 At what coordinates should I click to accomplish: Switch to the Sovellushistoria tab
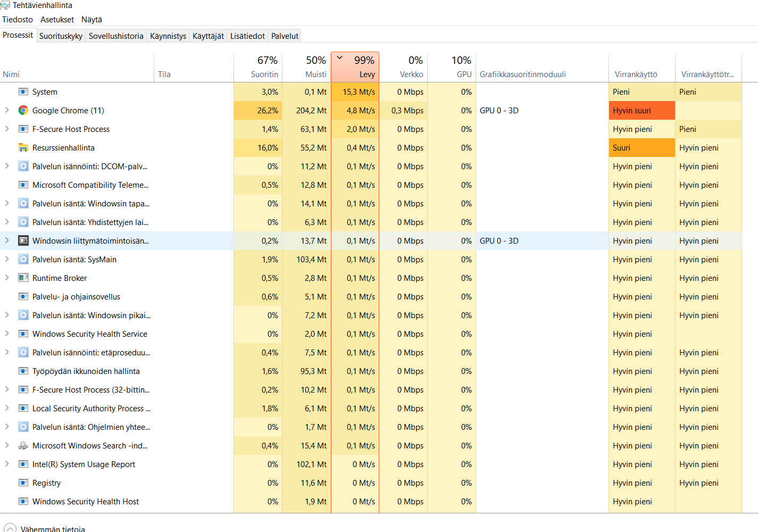(x=116, y=36)
